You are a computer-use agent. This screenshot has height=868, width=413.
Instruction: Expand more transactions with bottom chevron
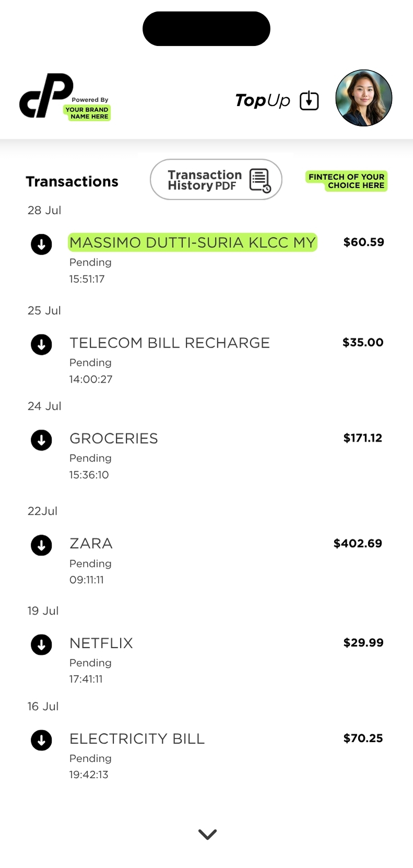[x=207, y=834]
